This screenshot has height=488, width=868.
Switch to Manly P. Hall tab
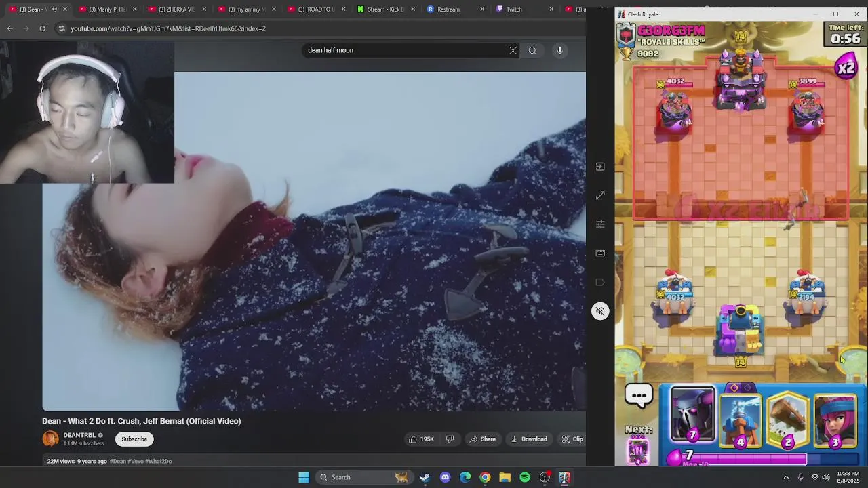(106, 9)
